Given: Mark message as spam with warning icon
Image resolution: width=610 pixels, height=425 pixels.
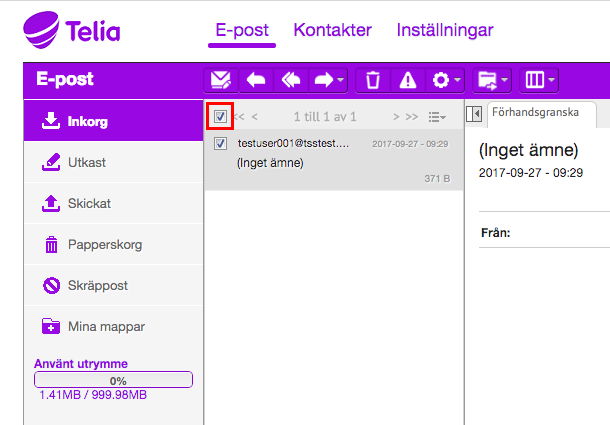Looking at the screenshot, I should 408,80.
